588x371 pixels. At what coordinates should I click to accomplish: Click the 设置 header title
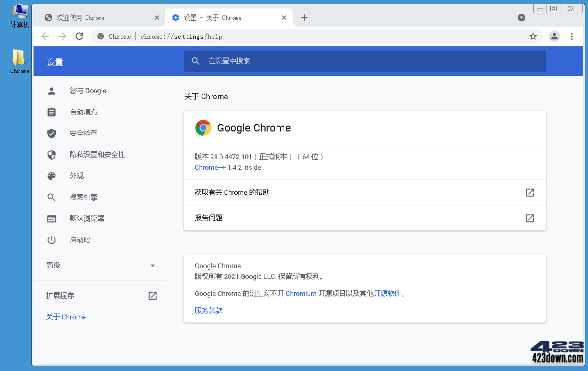click(55, 62)
